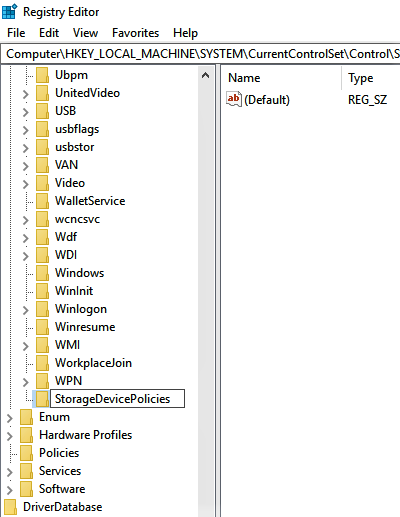400x517 pixels.
Task: Select the Windows folder icon
Action: pyautogui.click(x=42, y=273)
